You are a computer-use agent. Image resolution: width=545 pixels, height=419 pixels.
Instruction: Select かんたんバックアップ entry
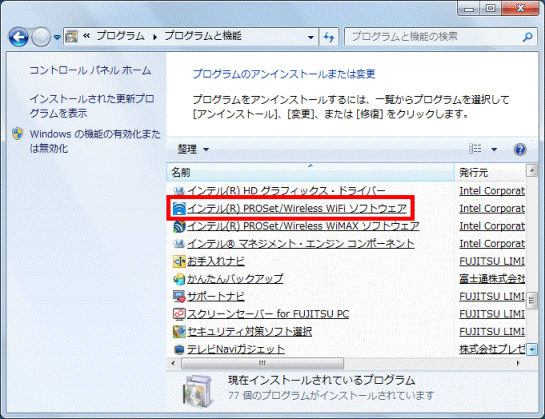tap(235, 279)
